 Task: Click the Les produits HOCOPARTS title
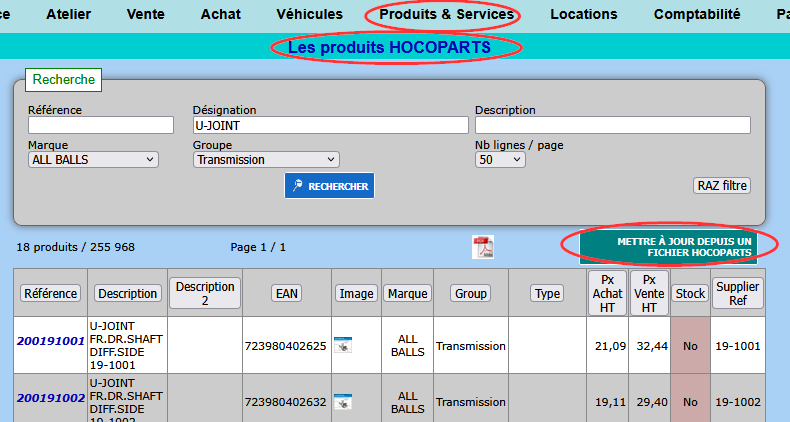click(x=389, y=47)
